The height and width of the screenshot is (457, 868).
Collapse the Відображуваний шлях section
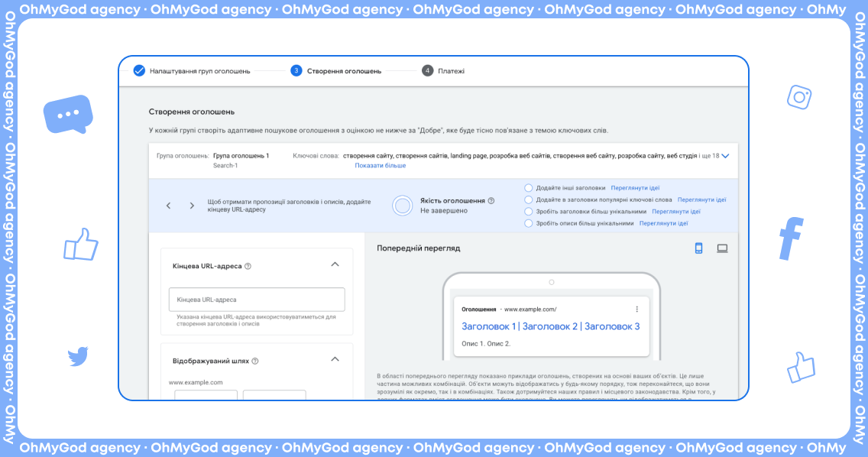[x=334, y=359]
